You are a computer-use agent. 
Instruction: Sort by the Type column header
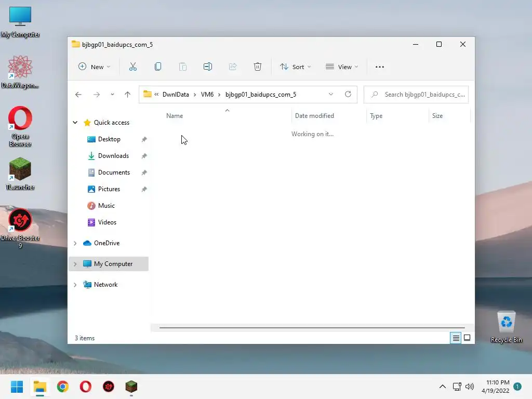click(x=376, y=116)
